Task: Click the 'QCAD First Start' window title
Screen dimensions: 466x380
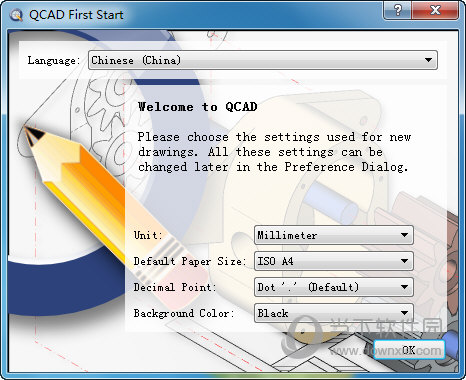Action: pyautogui.click(x=76, y=15)
